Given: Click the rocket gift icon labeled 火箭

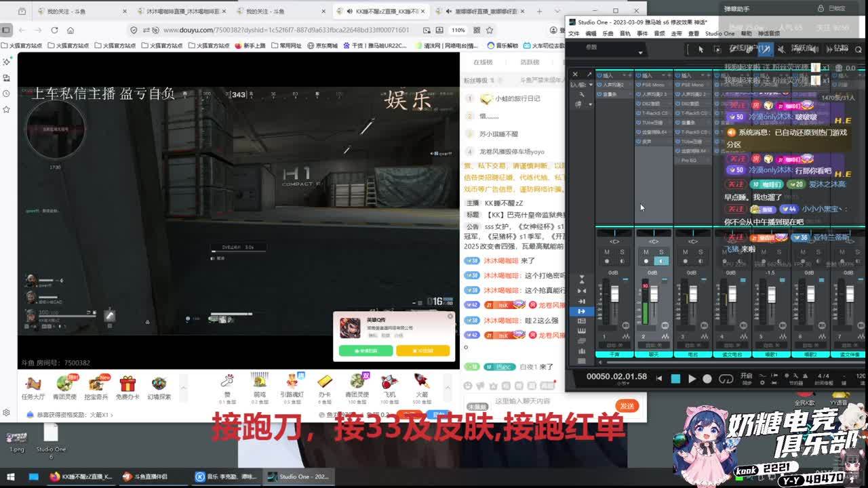Looking at the screenshot, I should point(421,382).
